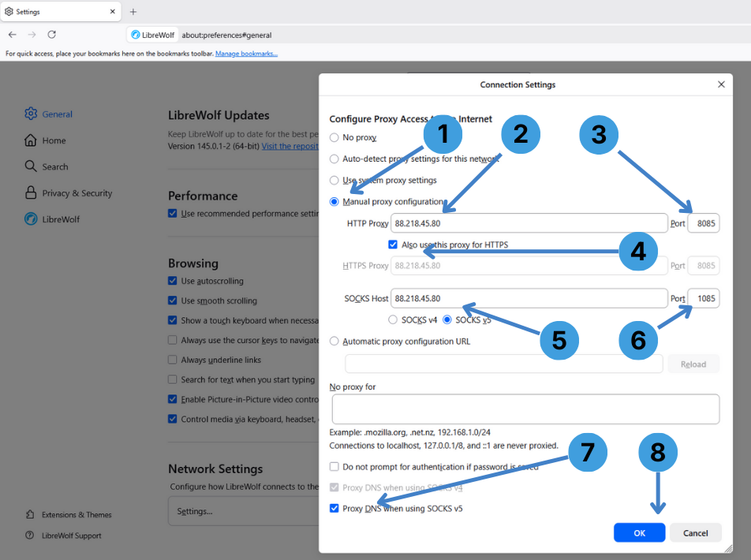The height and width of the screenshot is (560, 751).
Task: Enable Search for text when you start typing
Action: click(173, 379)
